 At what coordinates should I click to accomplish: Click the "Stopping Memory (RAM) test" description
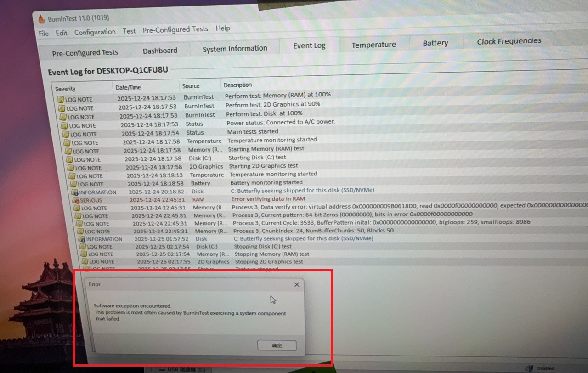271,254
